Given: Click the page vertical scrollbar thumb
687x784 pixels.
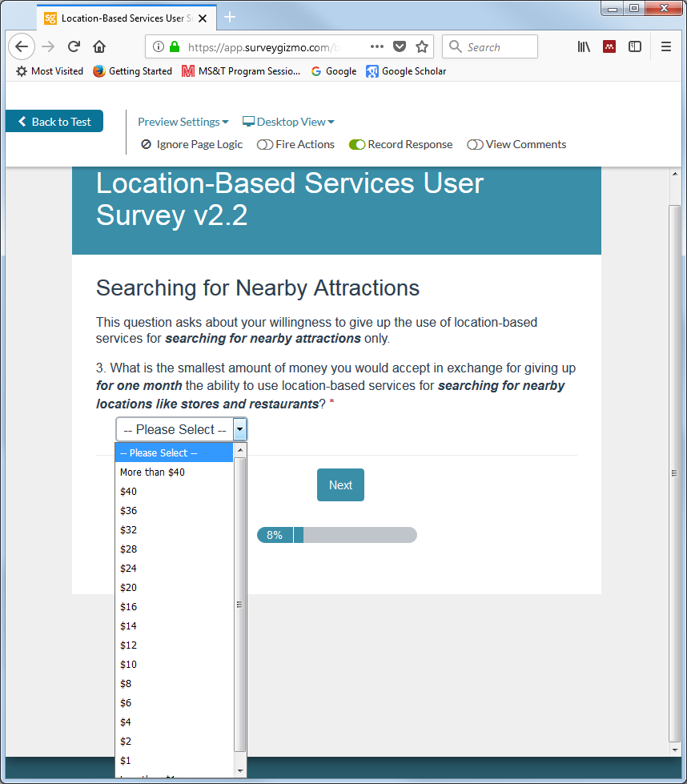Looking at the screenshot, I should pos(675,473).
